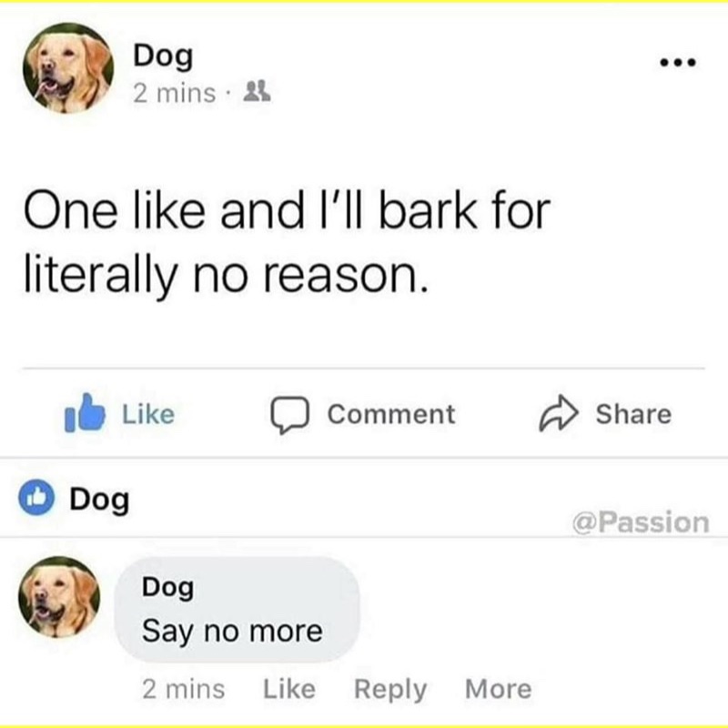Click the Share arrow icon
Viewport: 728px width, 728px height.
pyautogui.click(x=559, y=413)
